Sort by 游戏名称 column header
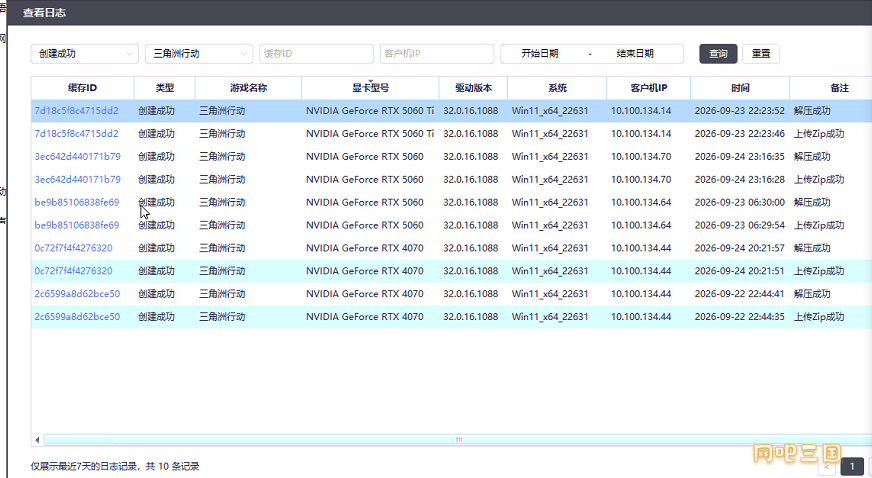 click(249, 88)
